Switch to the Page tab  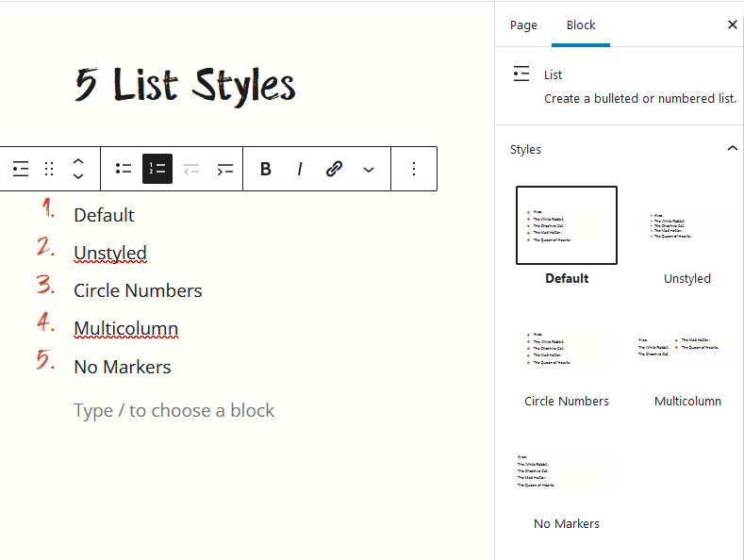tap(523, 25)
